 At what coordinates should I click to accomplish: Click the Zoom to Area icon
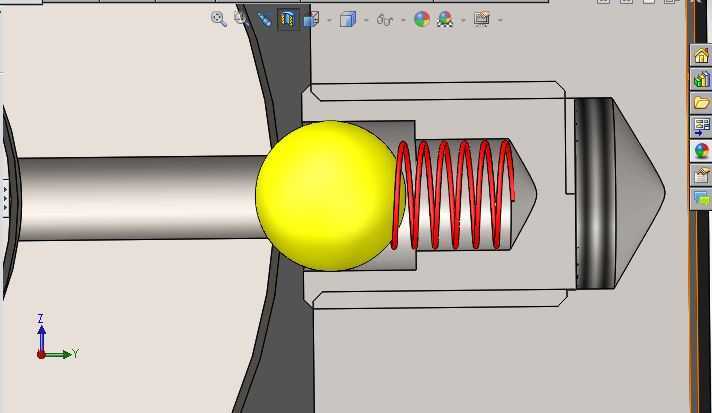point(241,18)
